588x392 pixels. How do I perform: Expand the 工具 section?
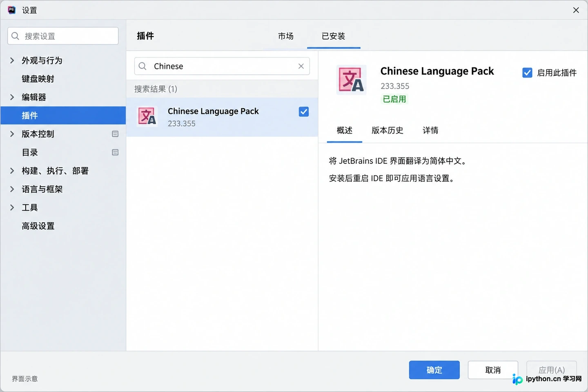point(12,207)
